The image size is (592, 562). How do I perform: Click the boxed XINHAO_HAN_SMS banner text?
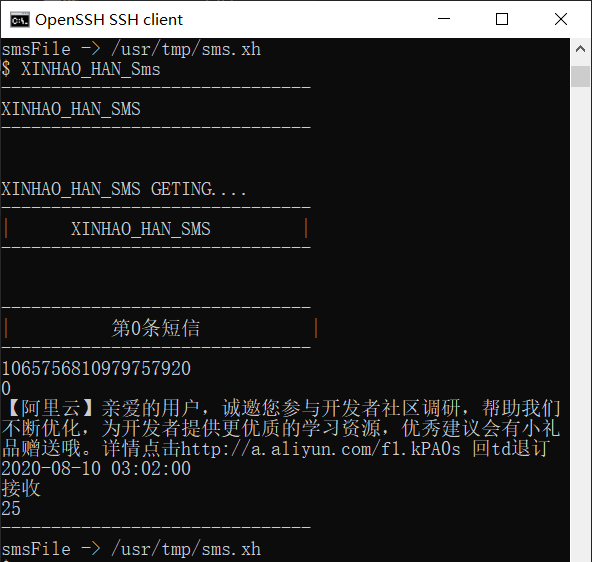pyautogui.click(x=141, y=229)
